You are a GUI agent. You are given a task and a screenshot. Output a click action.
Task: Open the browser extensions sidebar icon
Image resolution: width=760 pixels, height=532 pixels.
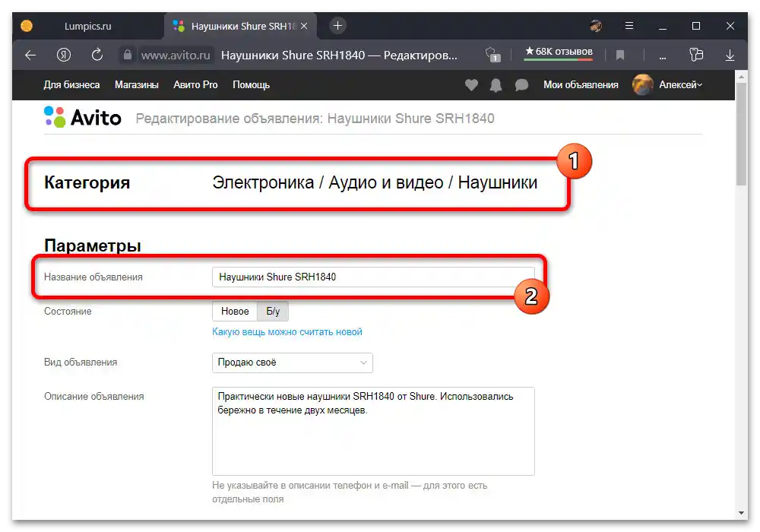[x=696, y=55]
